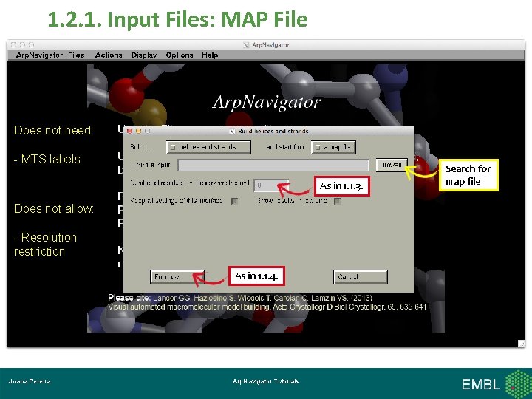The height and width of the screenshot is (399, 532).
Task: Click the 'Please cite' citation text
Action: (267, 302)
